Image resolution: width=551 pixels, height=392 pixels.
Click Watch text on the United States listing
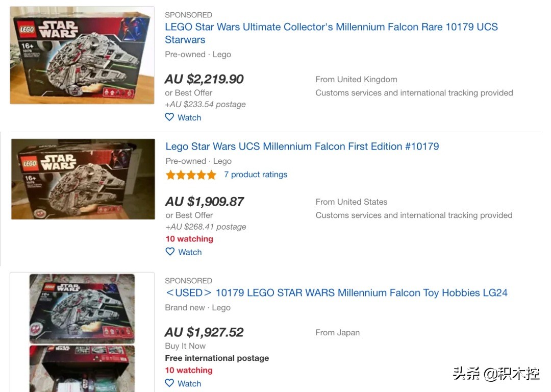190,252
